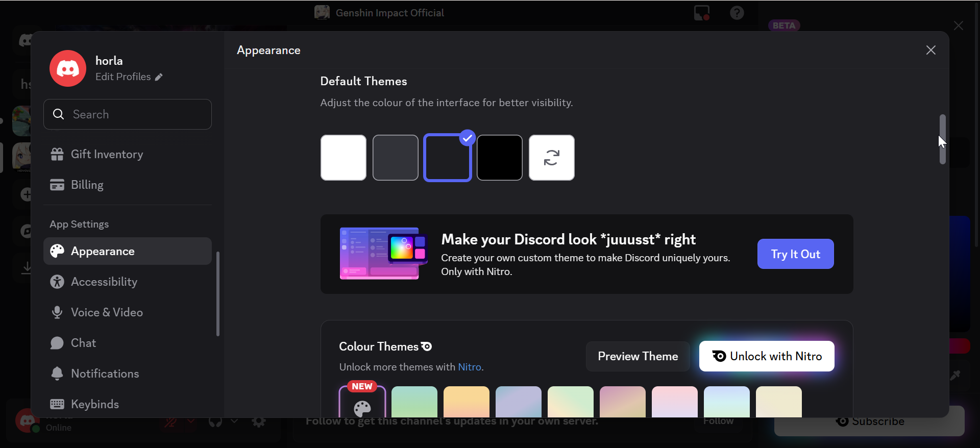Open Voice & Video settings
Screen dimensions: 980x448
(128, 312)
